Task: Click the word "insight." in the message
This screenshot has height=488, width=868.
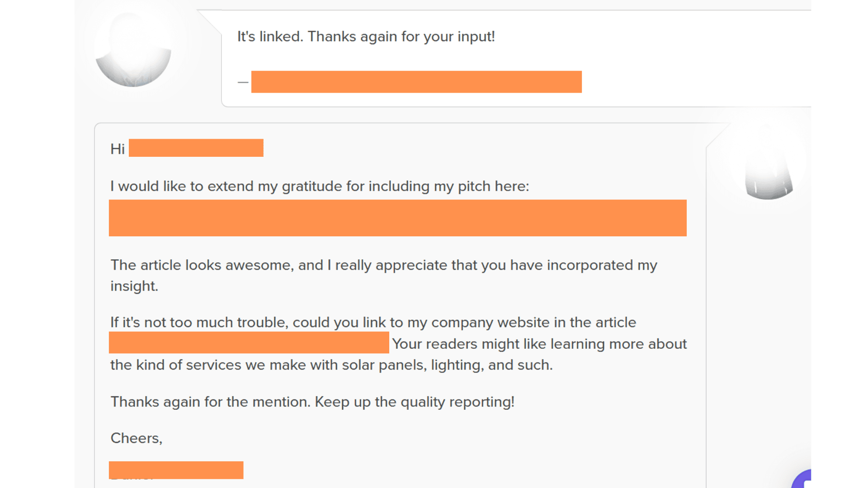Action: pyautogui.click(x=134, y=286)
